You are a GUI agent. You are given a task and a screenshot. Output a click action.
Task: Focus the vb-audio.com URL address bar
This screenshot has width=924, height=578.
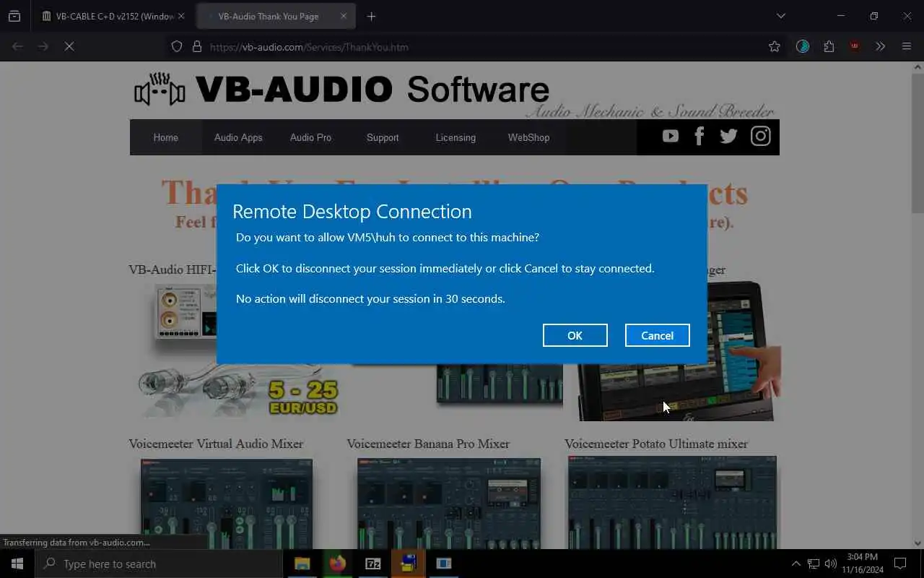pyautogui.click(x=476, y=46)
